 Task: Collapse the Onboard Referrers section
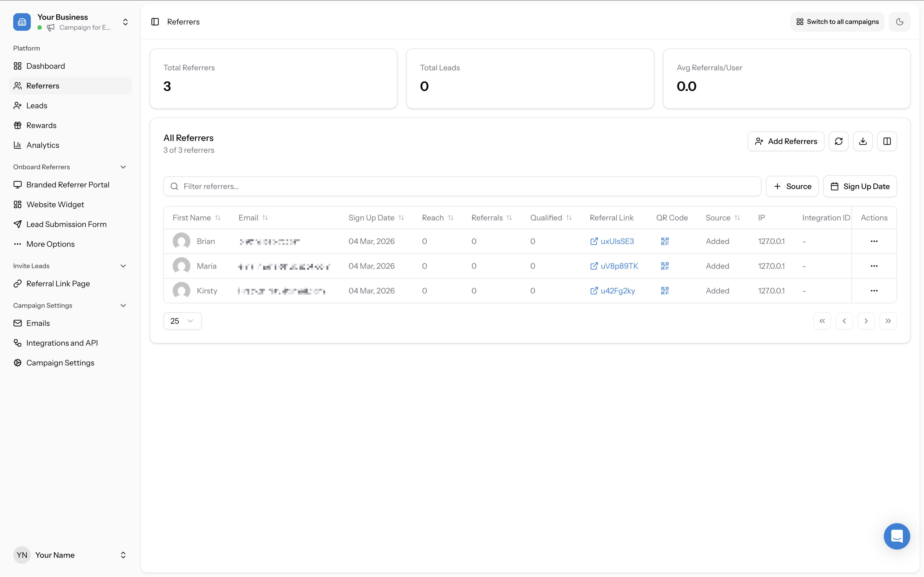tap(123, 167)
